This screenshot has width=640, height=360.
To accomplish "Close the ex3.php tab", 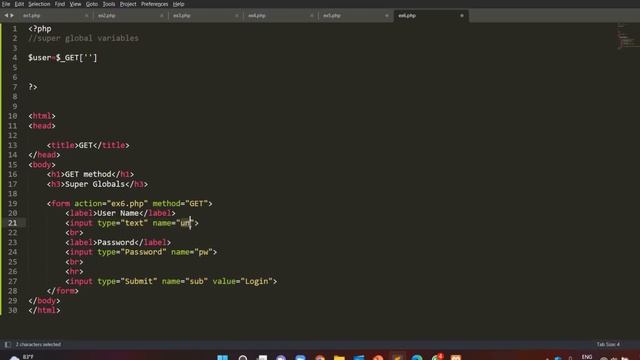I will (237, 16).
